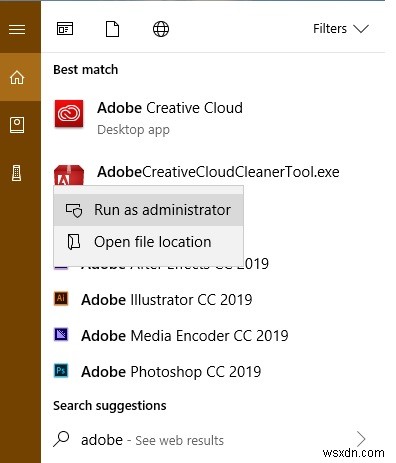Click the AdobeCreativeCloudCleanerTool.exe icon
The width and height of the screenshot is (396, 463).
69,175
